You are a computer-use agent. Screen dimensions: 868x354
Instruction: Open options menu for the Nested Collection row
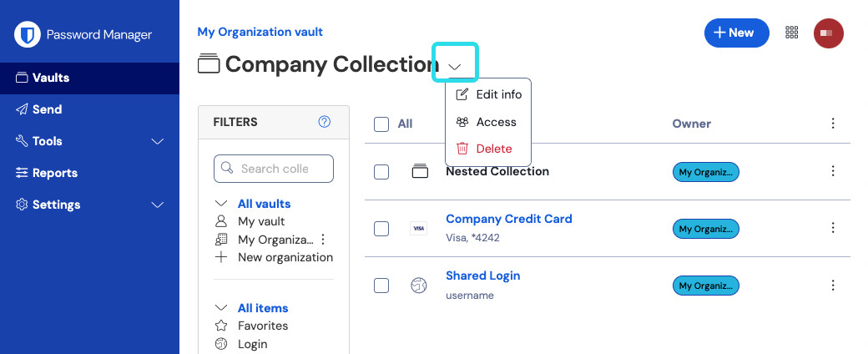(832, 171)
